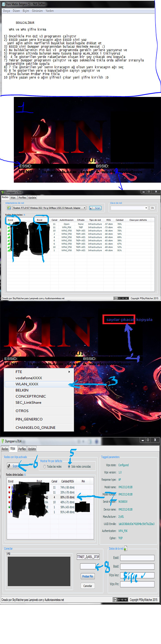Select the 'Todas las redes' radio button

coord(45,466)
